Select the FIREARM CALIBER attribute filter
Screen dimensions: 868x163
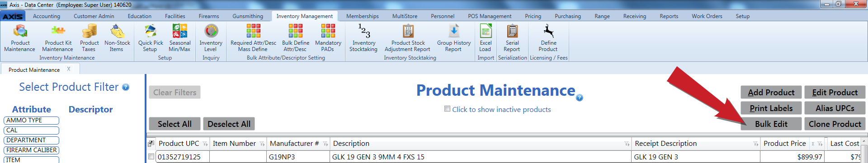tap(31, 150)
